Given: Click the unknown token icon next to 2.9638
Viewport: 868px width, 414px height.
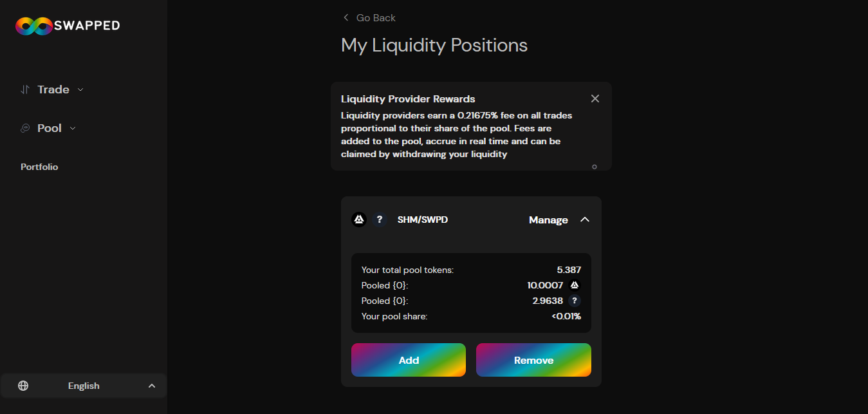Looking at the screenshot, I should tap(575, 301).
